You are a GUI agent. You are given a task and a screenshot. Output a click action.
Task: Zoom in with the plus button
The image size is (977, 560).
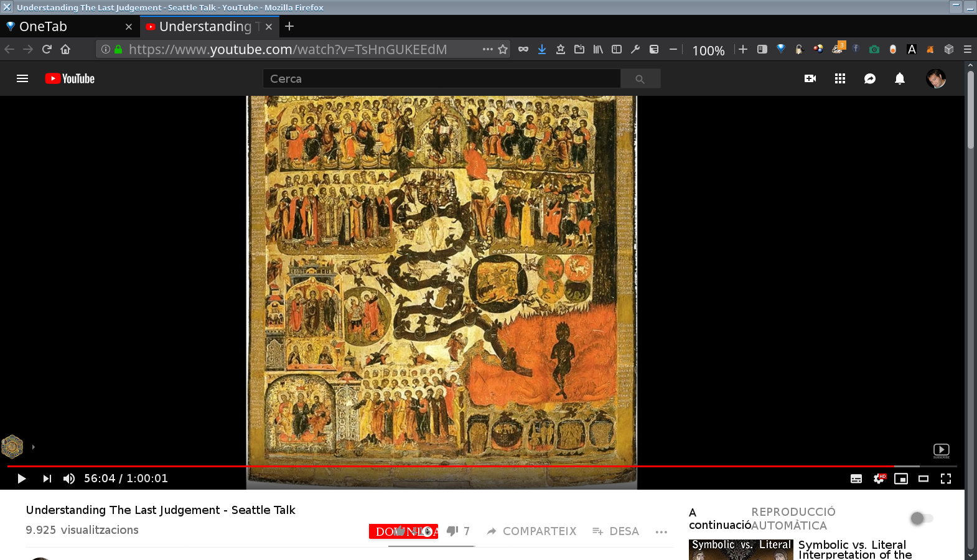pos(743,49)
